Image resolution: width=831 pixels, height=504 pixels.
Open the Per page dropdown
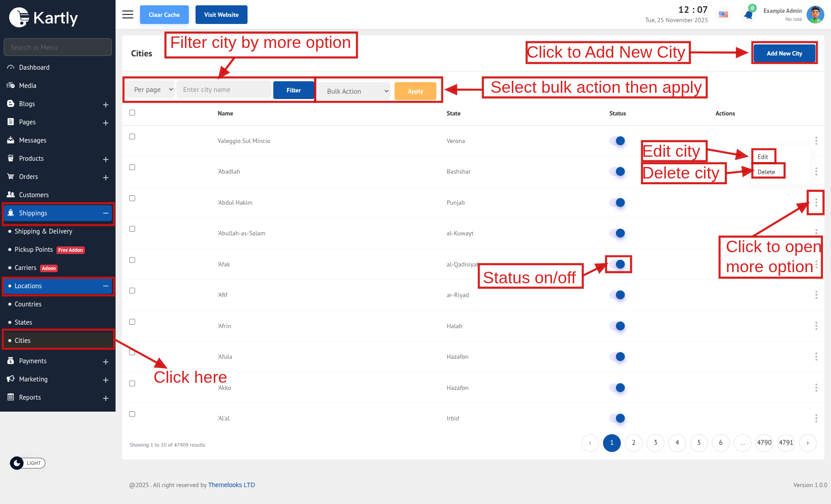150,90
